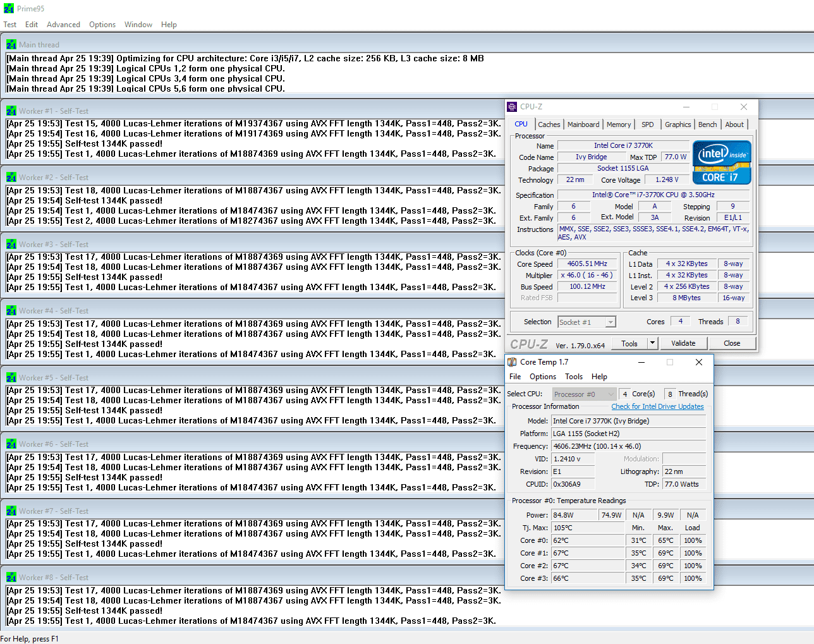The height and width of the screenshot is (644, 814).
Task: Click the Multiplier value x 46.0
Action: point(587,276)
